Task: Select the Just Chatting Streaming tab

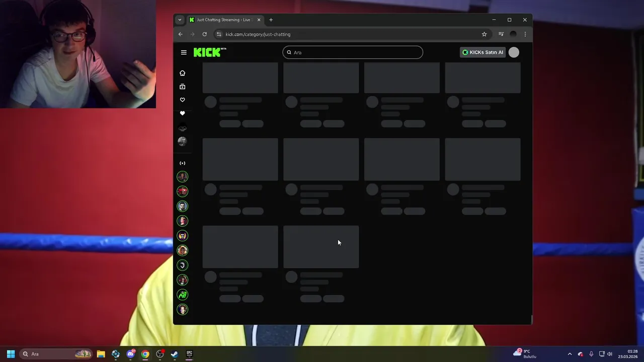Action: click(224, 20)
